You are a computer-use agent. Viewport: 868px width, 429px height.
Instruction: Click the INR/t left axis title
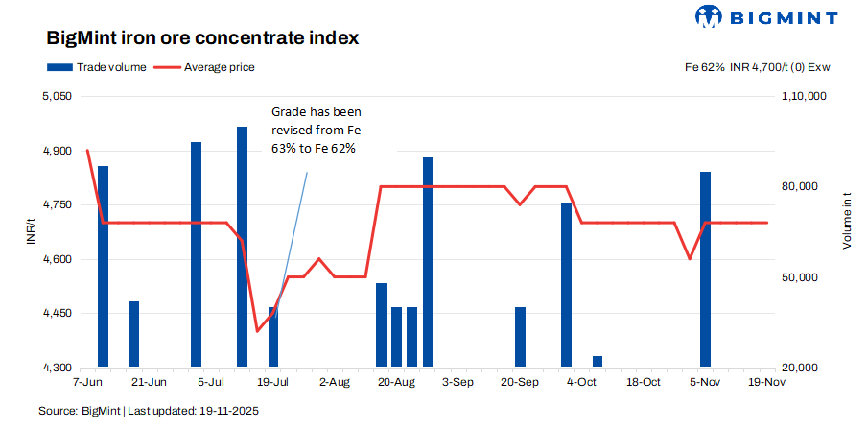click(31, 232)
